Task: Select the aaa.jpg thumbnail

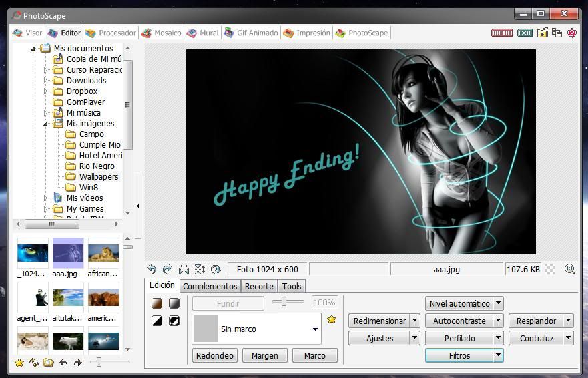Action: pos(68,258)
